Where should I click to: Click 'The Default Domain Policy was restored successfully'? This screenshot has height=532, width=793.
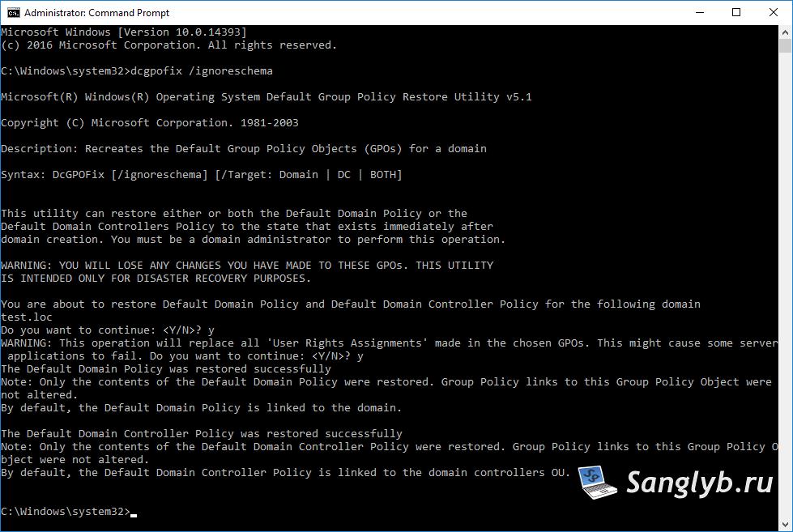point(166,368)
